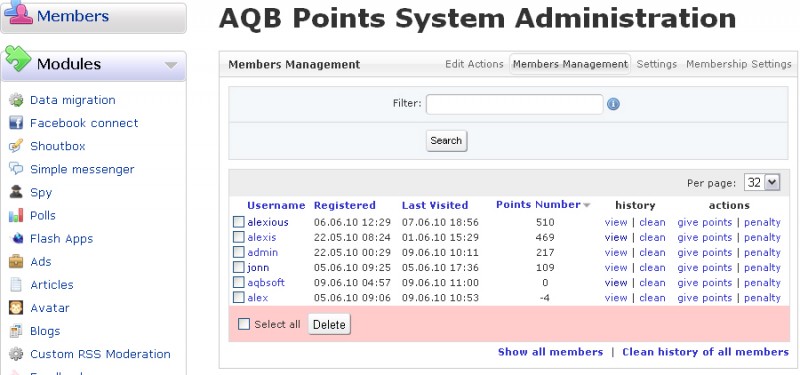Check the box for alex
Viewport: 800px width, 375px height.
click(239, 297)
